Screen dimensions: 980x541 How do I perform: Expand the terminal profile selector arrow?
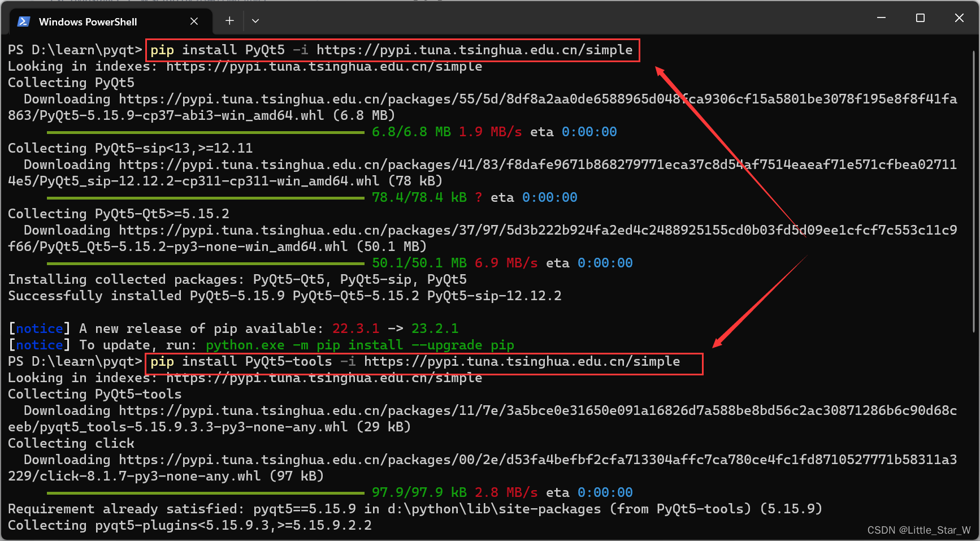coord(255,20)
